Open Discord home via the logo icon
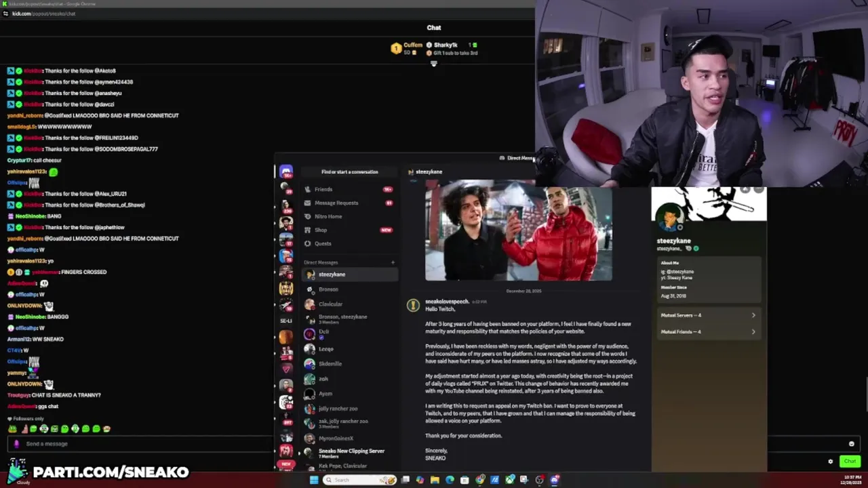 click(285, 172)
